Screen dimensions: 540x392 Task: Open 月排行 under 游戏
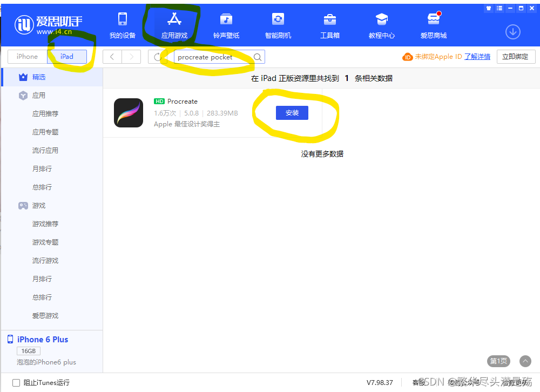coord(42,279)
